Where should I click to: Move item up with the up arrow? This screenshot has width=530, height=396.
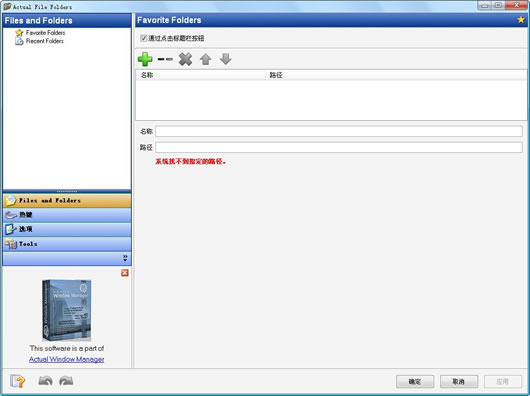(x=206, y=59)
